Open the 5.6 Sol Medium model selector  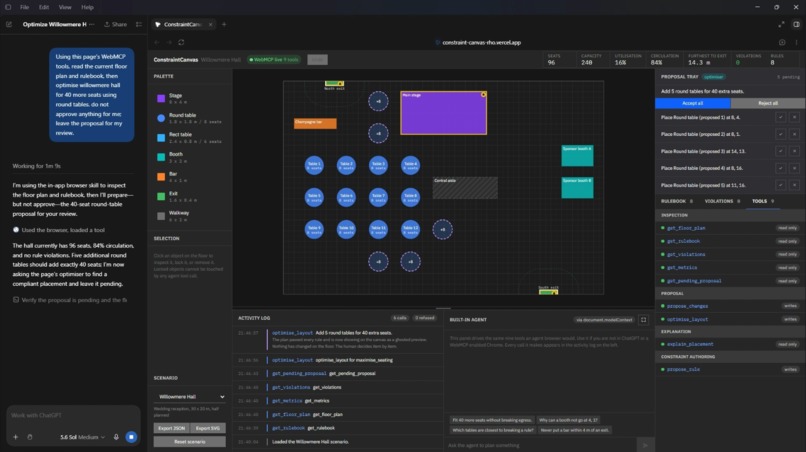(82, 437)
